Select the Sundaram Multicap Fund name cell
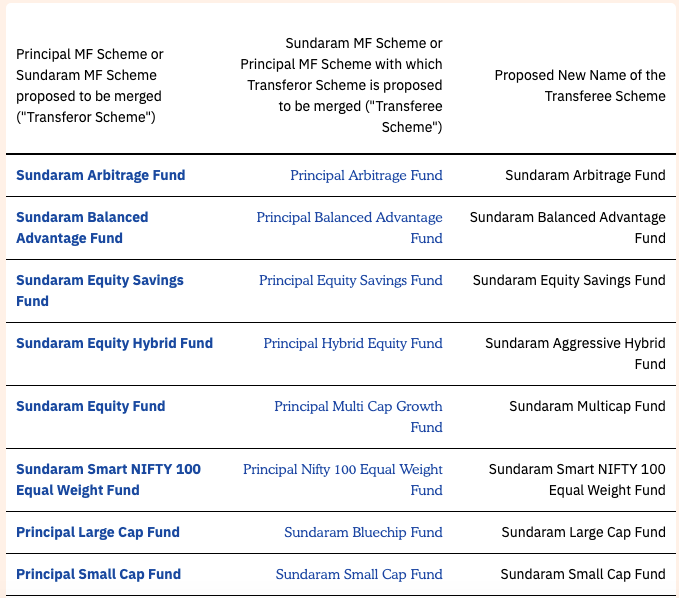The width and height of the screenshot is (679, 598). [587, 406]
